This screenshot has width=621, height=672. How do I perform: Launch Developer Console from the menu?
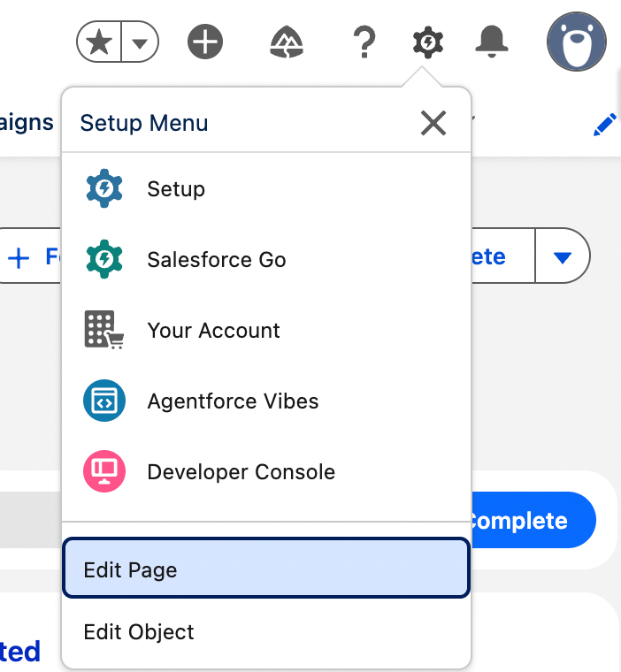click(241, 472)
